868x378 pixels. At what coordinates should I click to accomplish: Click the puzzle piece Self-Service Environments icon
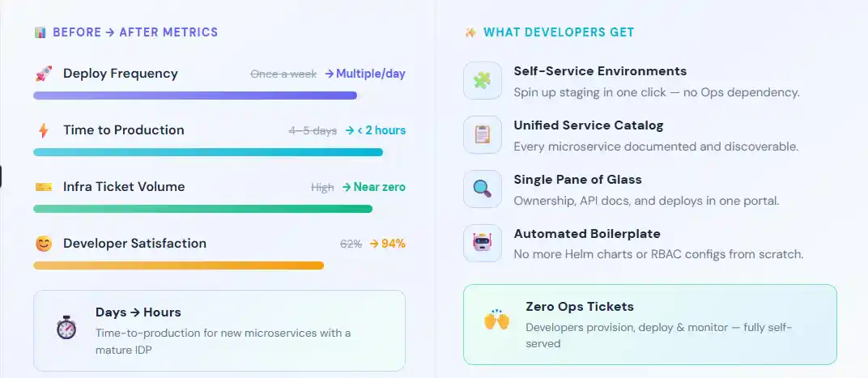482,81
